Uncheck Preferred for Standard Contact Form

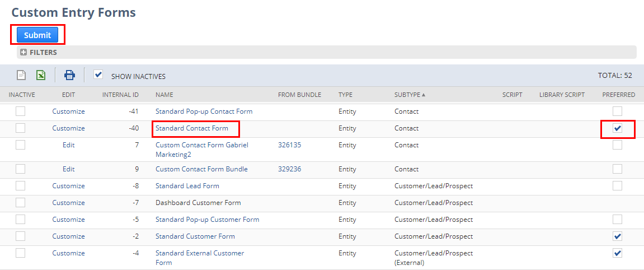pos(617,128)
